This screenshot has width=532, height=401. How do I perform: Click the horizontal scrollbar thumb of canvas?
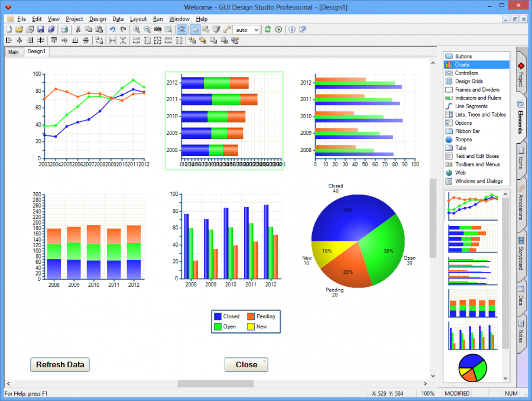click(215, 384)
